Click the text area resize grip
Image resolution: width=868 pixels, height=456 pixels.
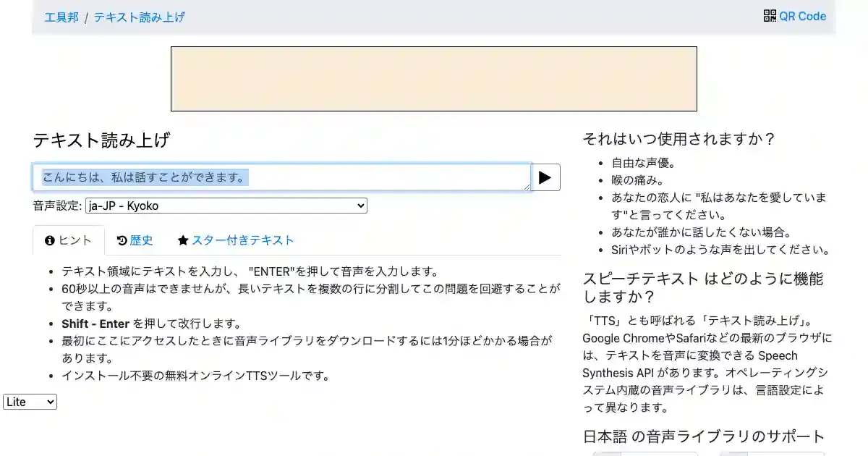pyautogui.click(x=527, y=187)
